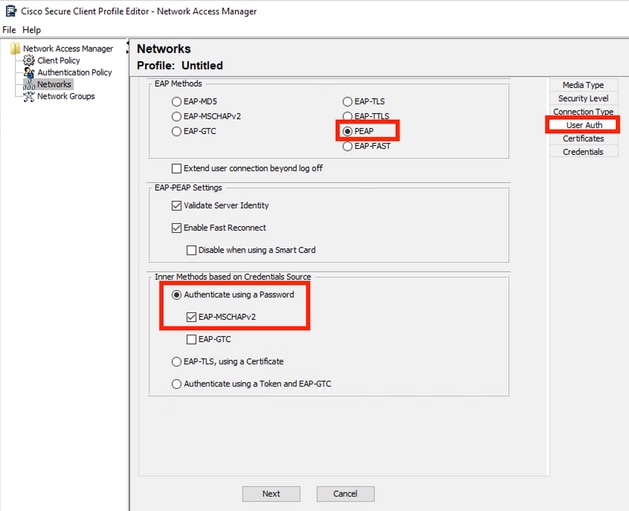Check Disable when using a Smart Card

[x=191, y=250]
